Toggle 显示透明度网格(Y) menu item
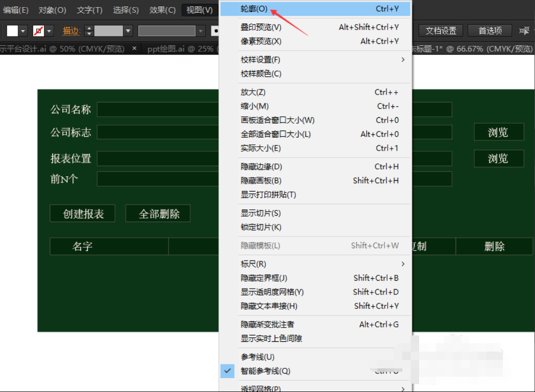This screenshot has width=535, height=392. click(315, 292)
